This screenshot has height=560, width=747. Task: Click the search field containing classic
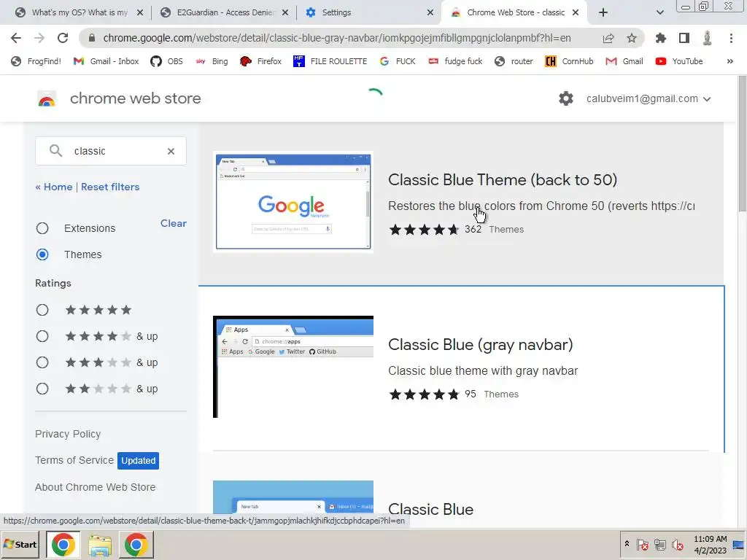pyautogui.click(x=111, y=151)
